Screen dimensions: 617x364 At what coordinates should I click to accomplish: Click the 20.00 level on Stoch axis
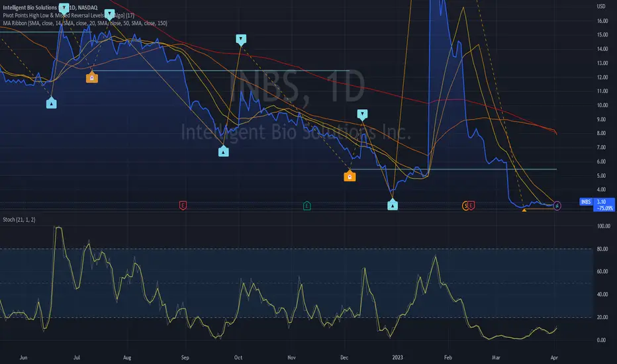[602, 317]
